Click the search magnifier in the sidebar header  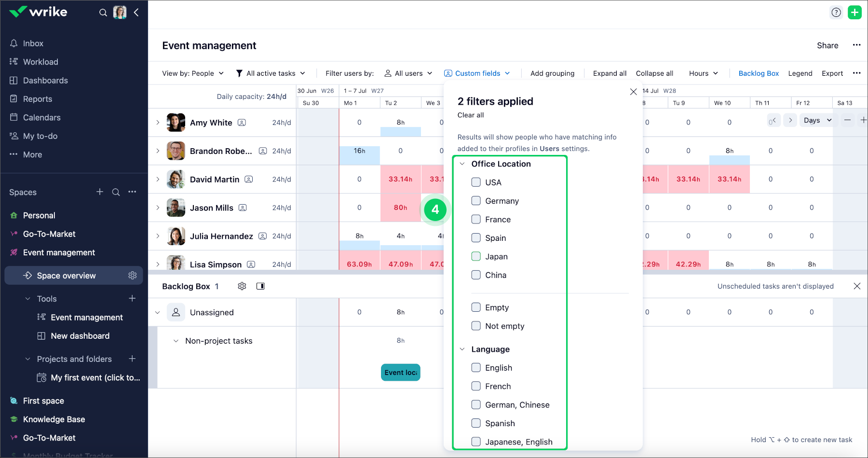[x=103, y=13]
